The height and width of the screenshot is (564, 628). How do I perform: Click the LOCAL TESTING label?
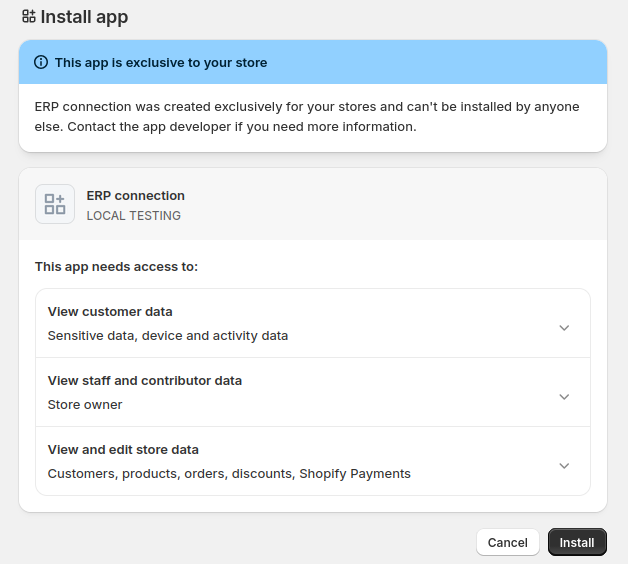coord(134,216)
